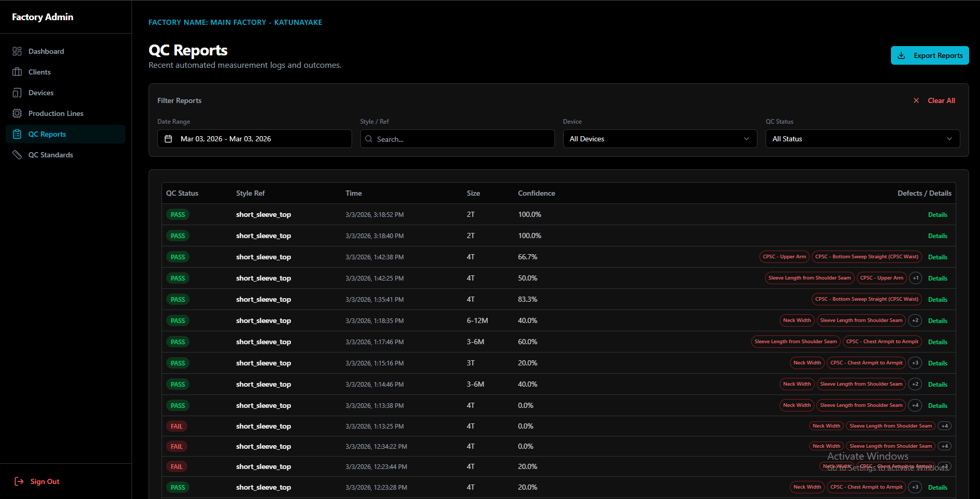Open Details for 1:13:38 PM report
Screen dimensions: 980x499
[938, 406]
